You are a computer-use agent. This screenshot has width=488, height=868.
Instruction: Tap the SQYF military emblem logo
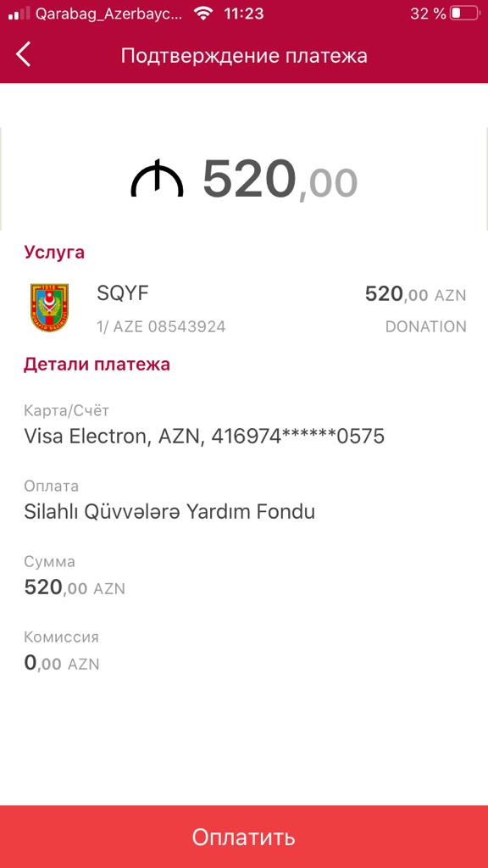49,308
